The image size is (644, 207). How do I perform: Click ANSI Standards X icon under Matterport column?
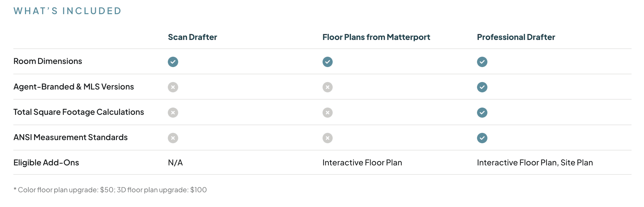[x=327, y=138]
